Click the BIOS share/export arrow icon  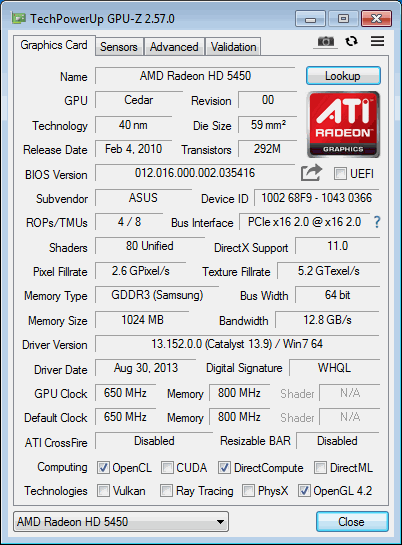click(311, 172)
